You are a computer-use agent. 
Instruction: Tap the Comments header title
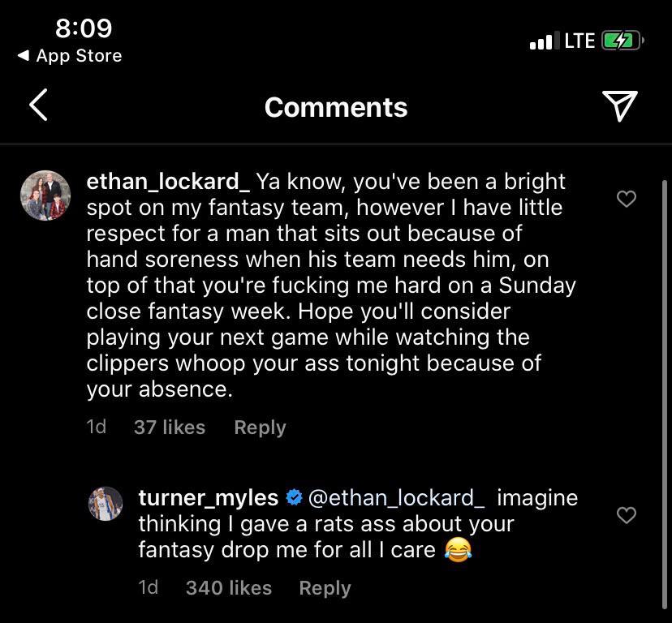click(336, 107)
